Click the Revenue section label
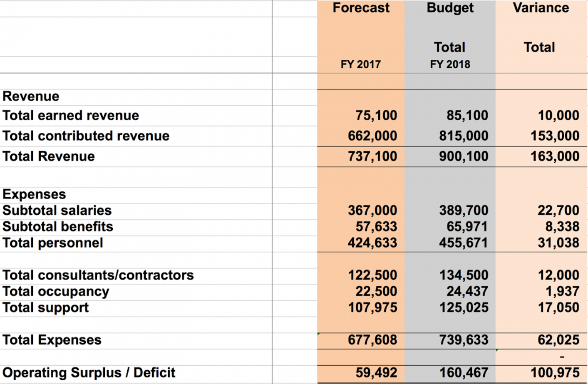The height and width of the screenshot is (384, 588). pyautogui.click(x=31, y=97)
